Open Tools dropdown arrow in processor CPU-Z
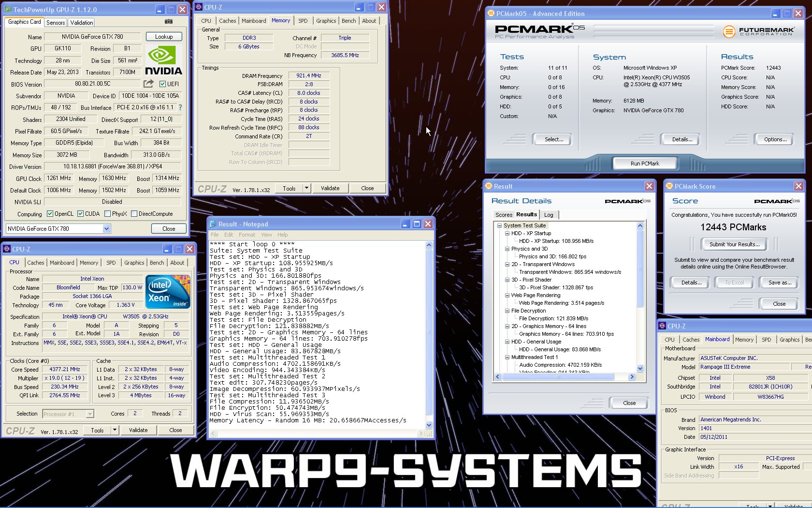Viewport: 812px width, 508px height. tap(115, 430)
